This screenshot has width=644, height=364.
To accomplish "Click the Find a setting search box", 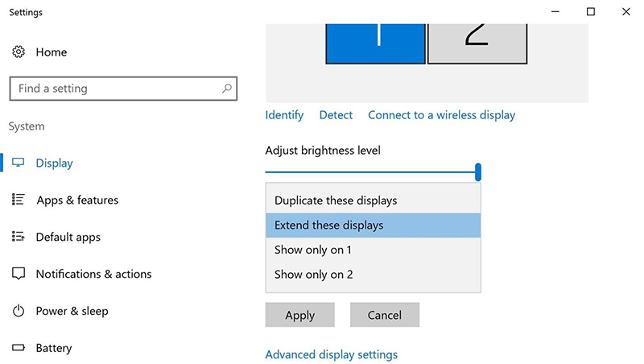I will coord(117,89).
